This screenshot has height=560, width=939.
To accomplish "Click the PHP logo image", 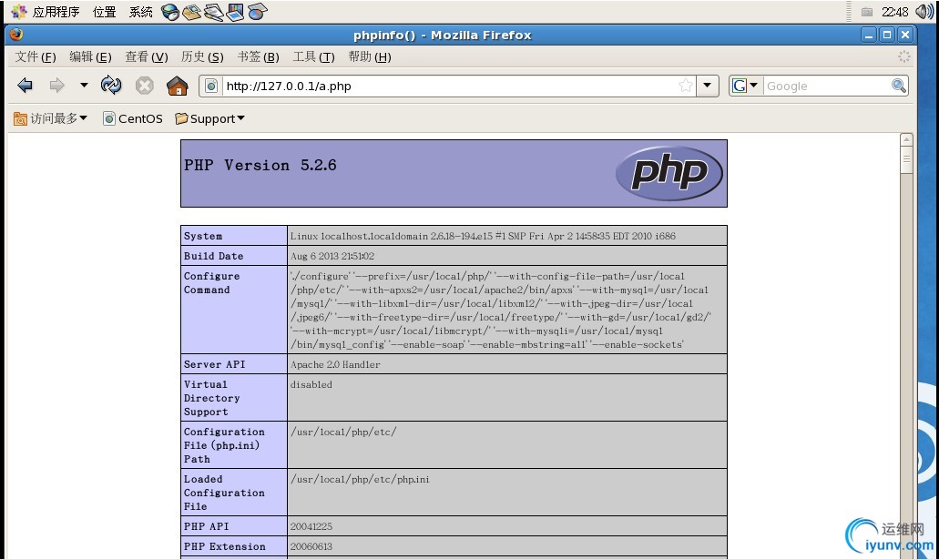I will (669, 174).
